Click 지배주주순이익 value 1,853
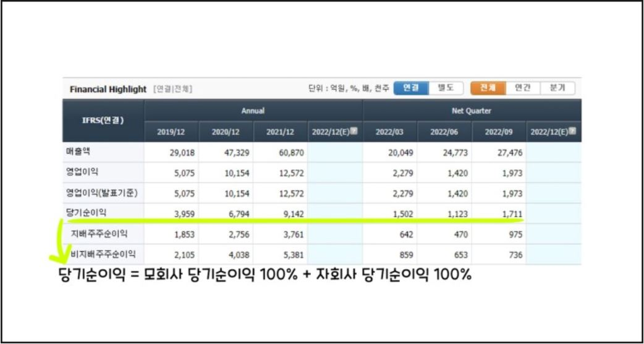644x344 pixels. (184, 234)
